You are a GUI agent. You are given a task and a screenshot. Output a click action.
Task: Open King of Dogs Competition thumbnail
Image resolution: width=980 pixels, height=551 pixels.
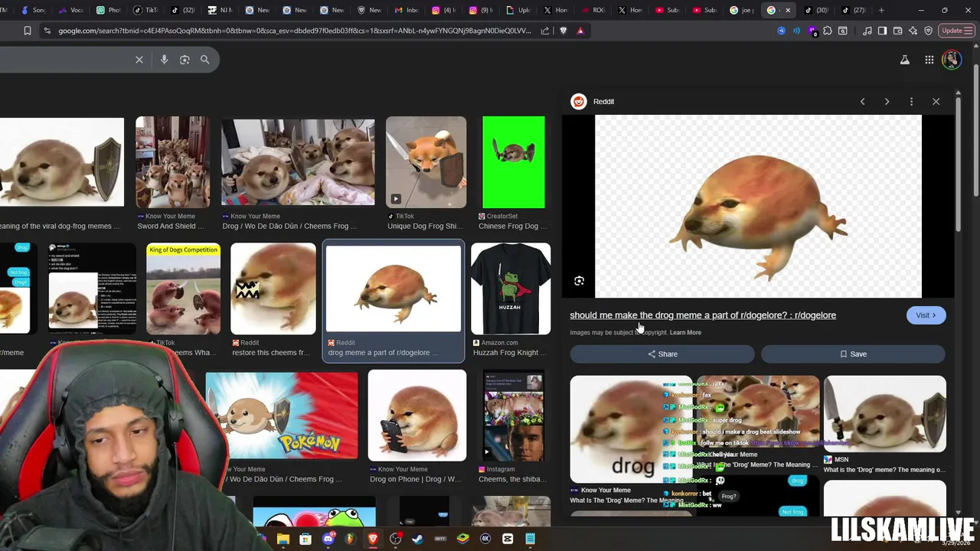click(x=183, y=289)
